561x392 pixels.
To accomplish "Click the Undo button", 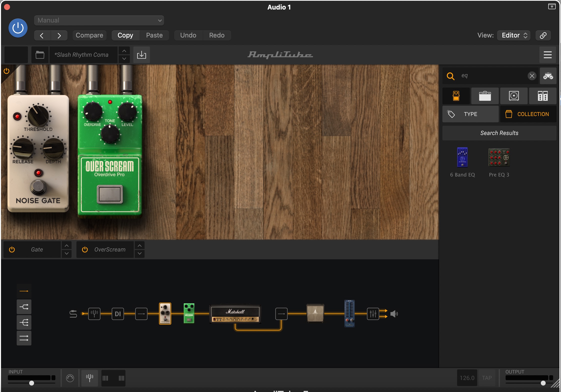I will (188, 35).
